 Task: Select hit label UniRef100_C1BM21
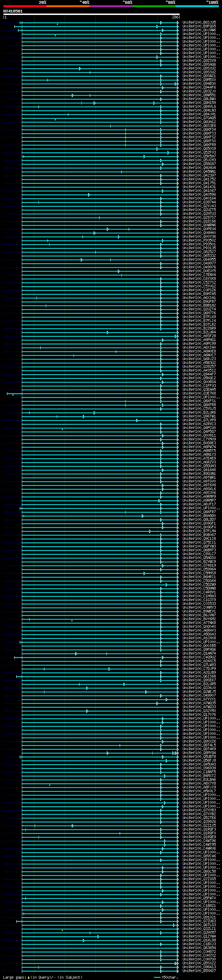click(199, 906)
